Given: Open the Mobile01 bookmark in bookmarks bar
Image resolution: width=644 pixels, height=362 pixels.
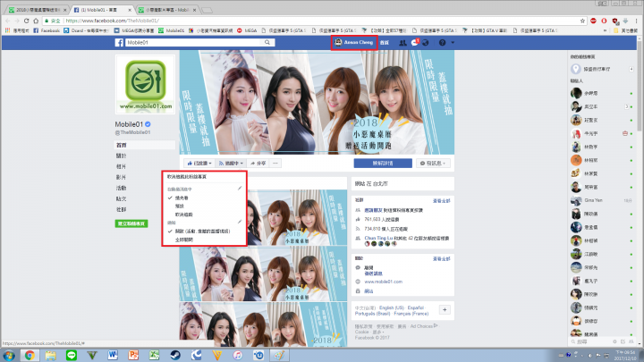Looking at the screenshot, I should [171, 30].
